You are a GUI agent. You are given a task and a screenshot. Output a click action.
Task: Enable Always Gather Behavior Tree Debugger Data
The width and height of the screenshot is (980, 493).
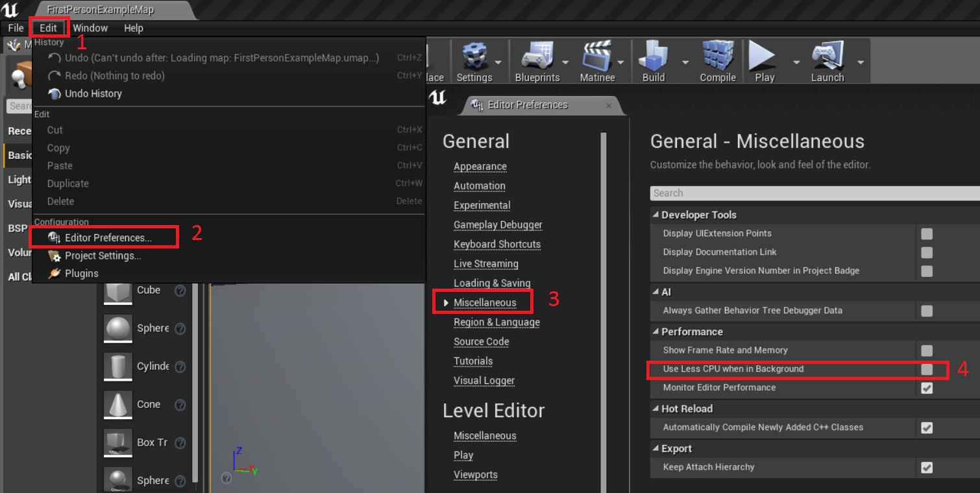927,311
